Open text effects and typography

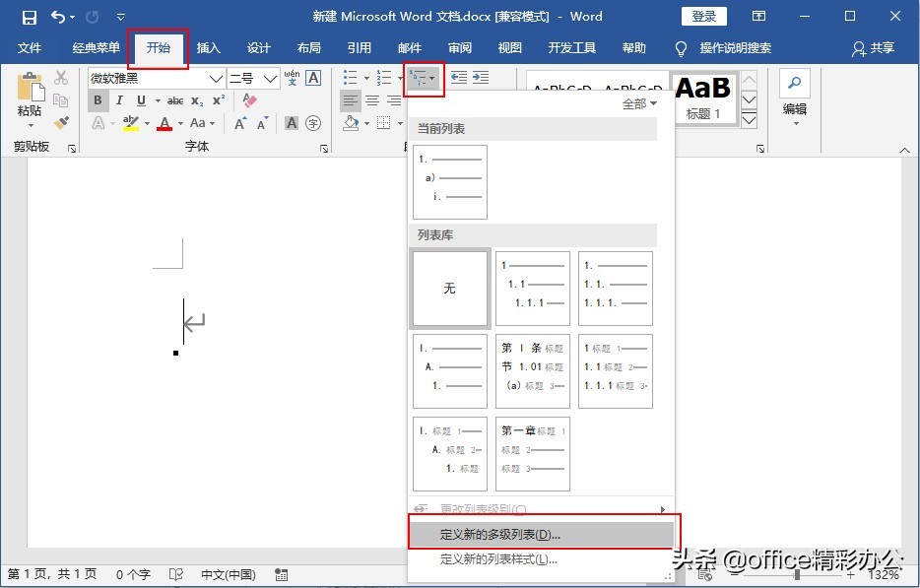click(x=98, y=123)
